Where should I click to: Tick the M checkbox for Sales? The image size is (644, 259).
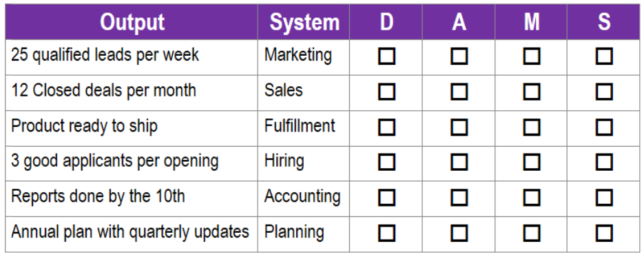pyautogui.click(x=532, y=92)
